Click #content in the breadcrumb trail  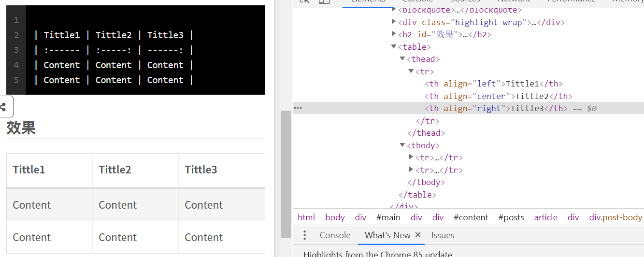pyautogui.click(x=471, y=217)
